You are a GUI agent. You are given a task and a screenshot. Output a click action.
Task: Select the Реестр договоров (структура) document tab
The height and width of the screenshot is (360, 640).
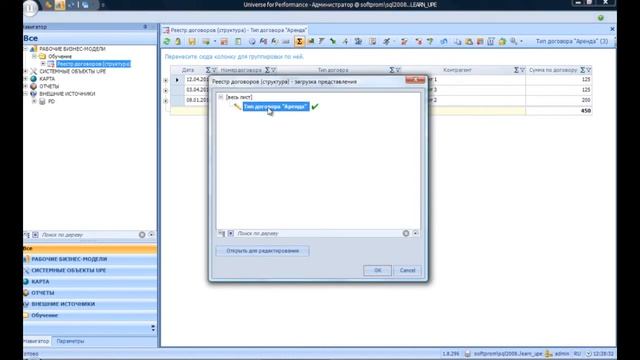tap(235, 30)
